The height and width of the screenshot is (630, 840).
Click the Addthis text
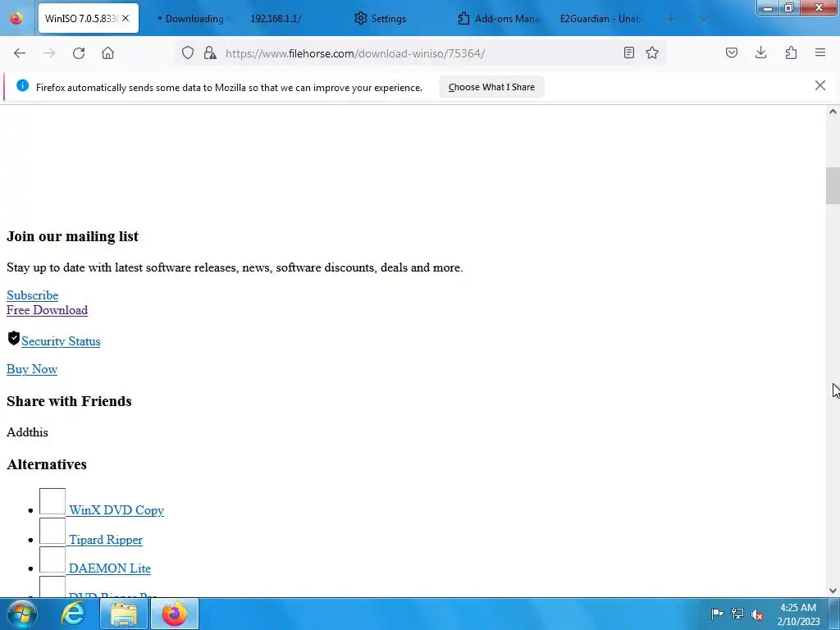pyautogui.click(x=27, y=432)
